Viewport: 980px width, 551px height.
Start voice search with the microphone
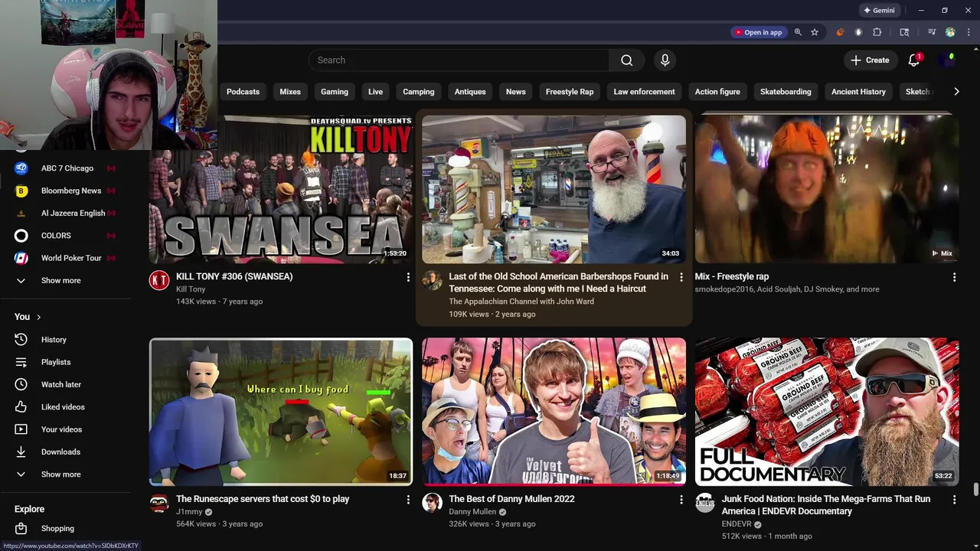coord(665,60)
